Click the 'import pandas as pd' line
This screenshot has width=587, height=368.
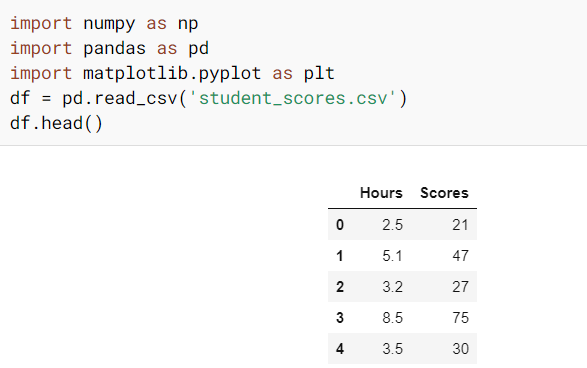[x=109, y=49]
